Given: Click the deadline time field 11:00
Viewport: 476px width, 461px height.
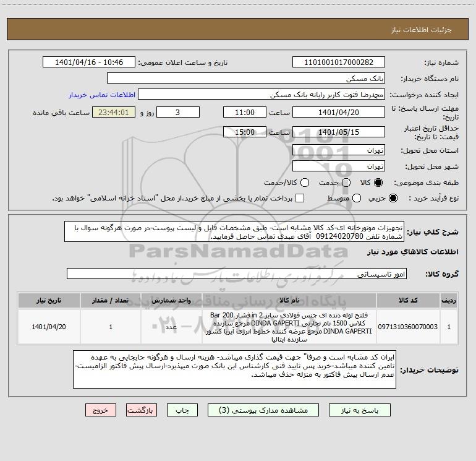Looking at the screenshot, I should coord(245,112).
